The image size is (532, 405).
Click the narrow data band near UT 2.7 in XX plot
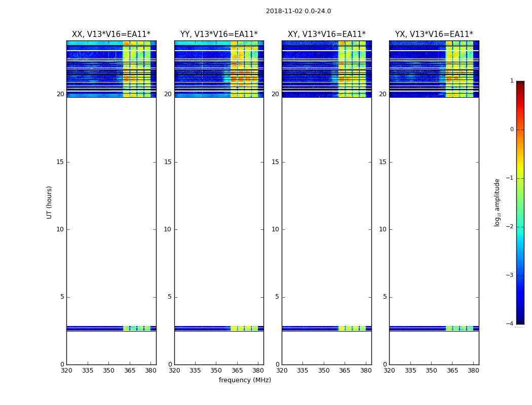(94, 329)
